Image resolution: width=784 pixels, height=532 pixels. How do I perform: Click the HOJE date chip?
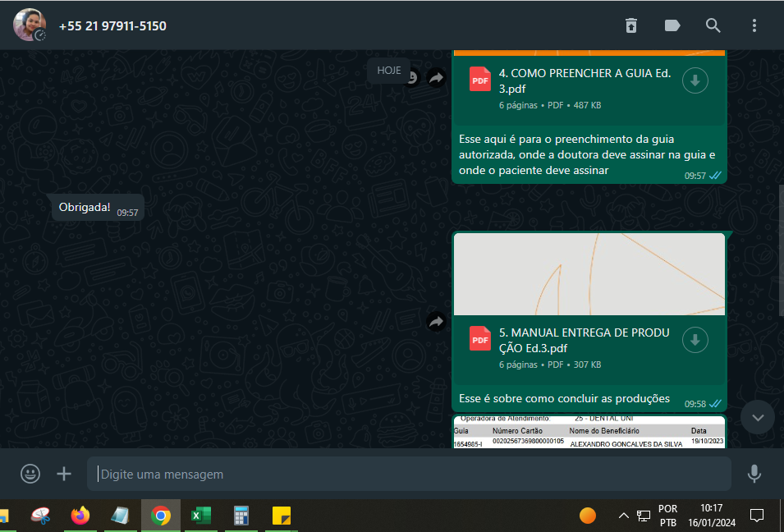pyautogui.click(x=389, y=71)
